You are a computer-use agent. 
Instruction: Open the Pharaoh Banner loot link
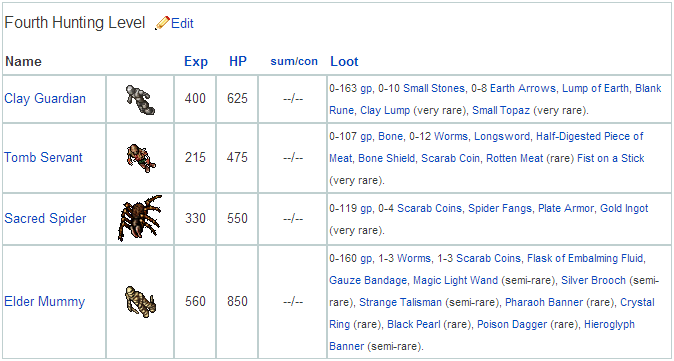coord(544,302)
